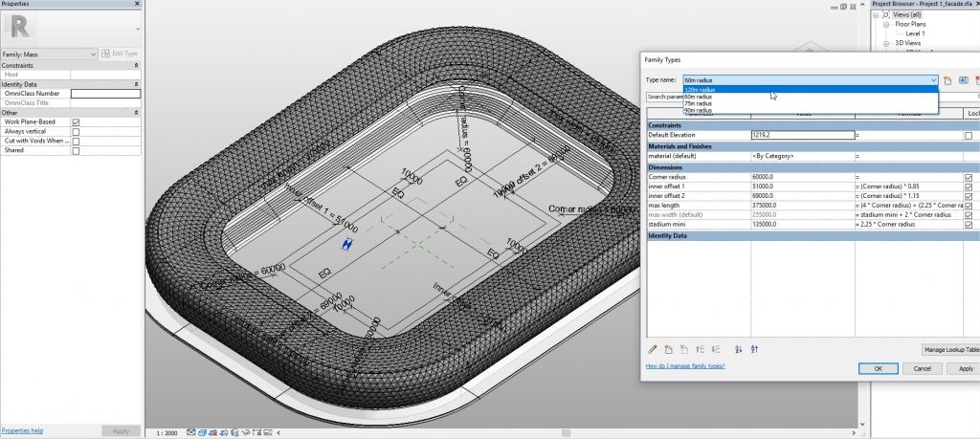Screen dimensions: 980x439
Task: Open Manage Lookup Tables
Action: coord(951,350)
